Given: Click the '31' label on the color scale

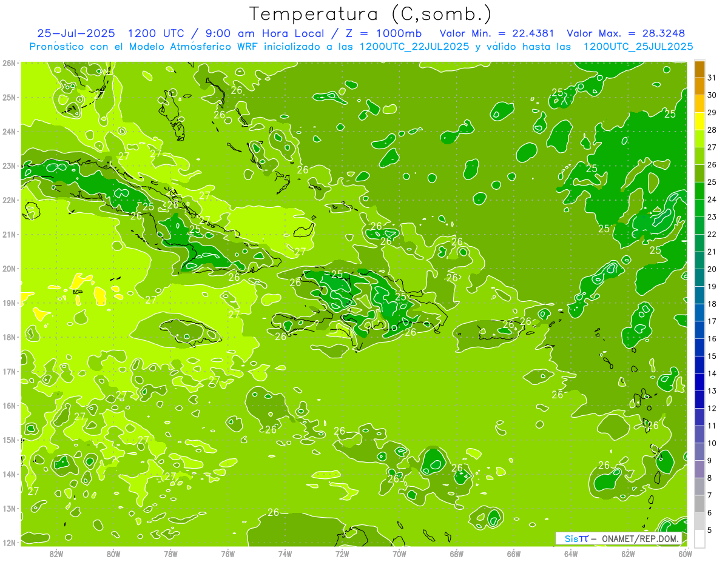Looking at the screenshot, I should [712, 78].
